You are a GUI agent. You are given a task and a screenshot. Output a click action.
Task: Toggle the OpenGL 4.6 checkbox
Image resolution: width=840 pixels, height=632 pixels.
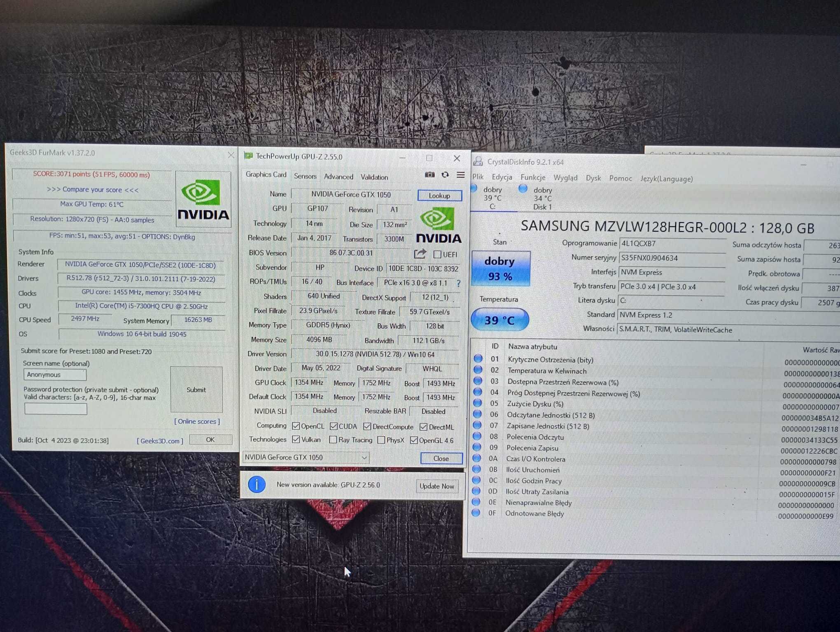tap(414, 440)
